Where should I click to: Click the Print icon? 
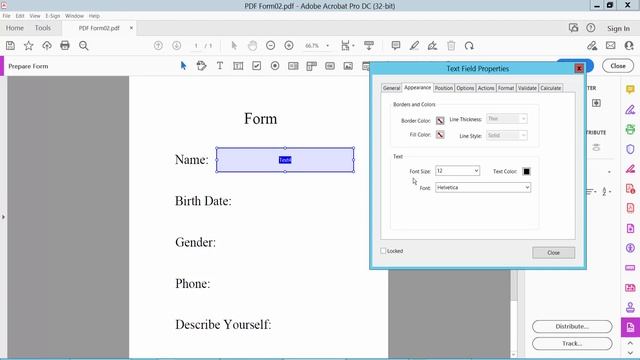point(65,46)
